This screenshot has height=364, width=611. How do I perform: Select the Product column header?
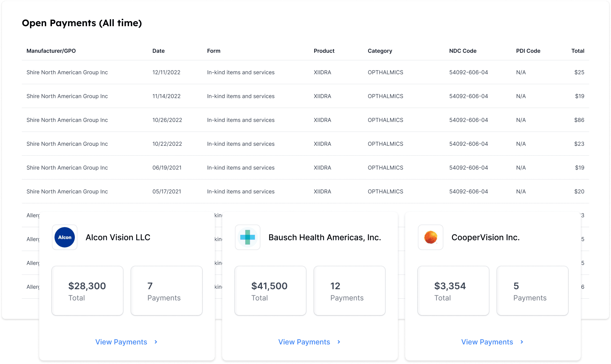pos(324,51)
